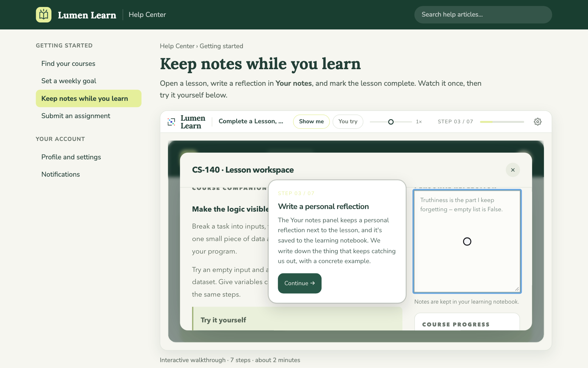
Task: Open the Notifications help page
Action: click(x=61, y=174)
